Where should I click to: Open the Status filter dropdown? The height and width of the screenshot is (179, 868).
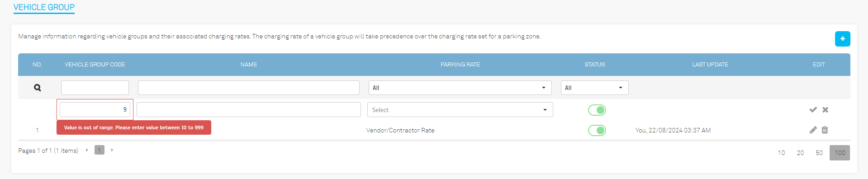coord(594,88)
